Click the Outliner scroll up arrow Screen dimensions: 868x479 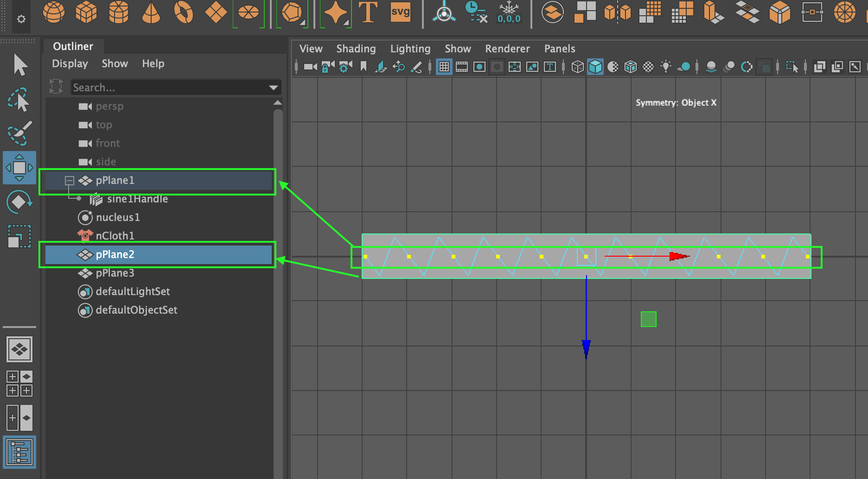point(278,102)
